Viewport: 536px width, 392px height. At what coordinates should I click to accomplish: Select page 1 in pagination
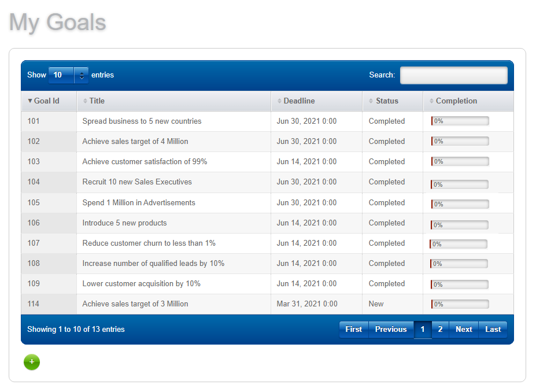[423, 330]
